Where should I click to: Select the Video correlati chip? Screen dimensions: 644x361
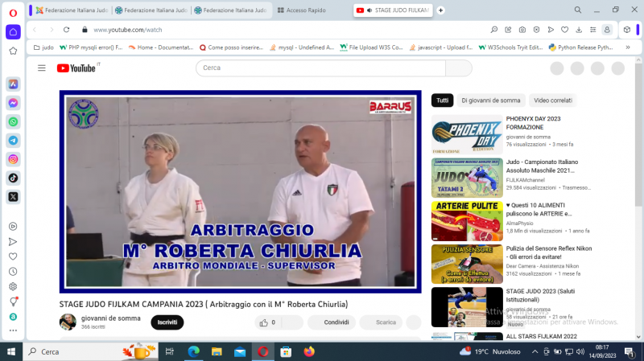(x=553, y=101)
